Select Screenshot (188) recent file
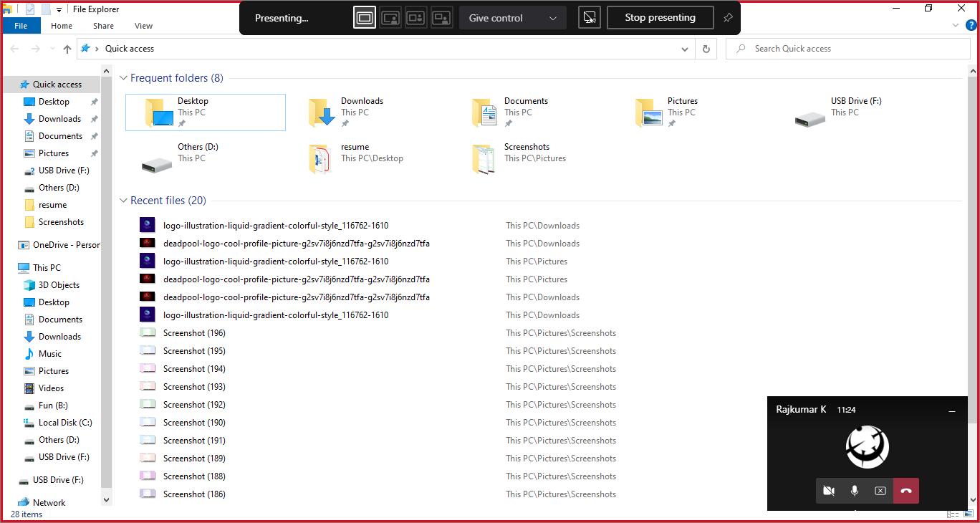The height and width of the screenshot is (523, 980). (194, 476)
